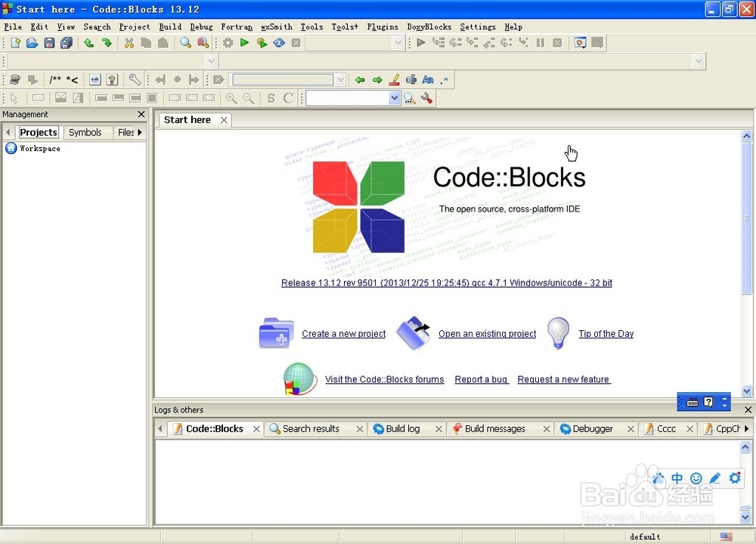Screen dimensions: 756x544
Task: Toggle the regex search option icon
Action: (x=445, y=79)
